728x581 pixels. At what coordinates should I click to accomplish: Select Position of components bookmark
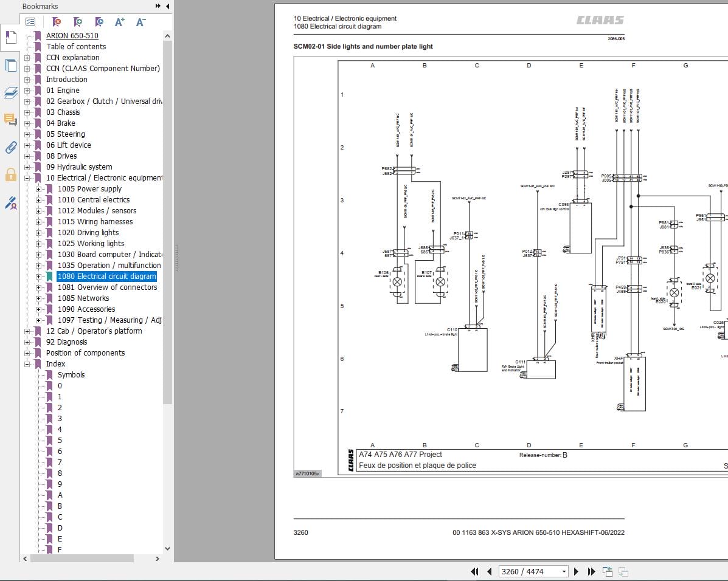point(85,353)
